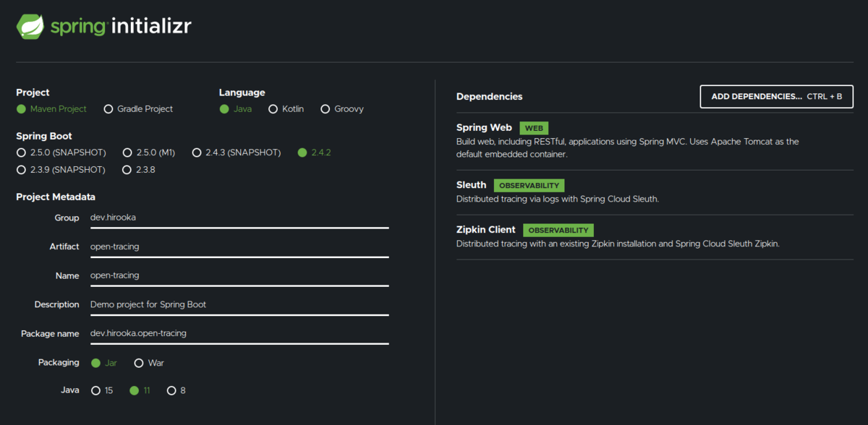Edit the Package name field

tap(239, 333)
